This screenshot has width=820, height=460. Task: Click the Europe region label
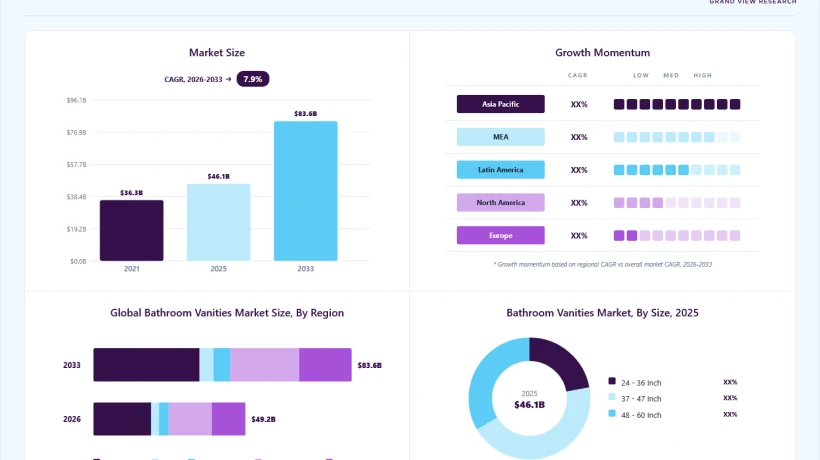(500, 235)
